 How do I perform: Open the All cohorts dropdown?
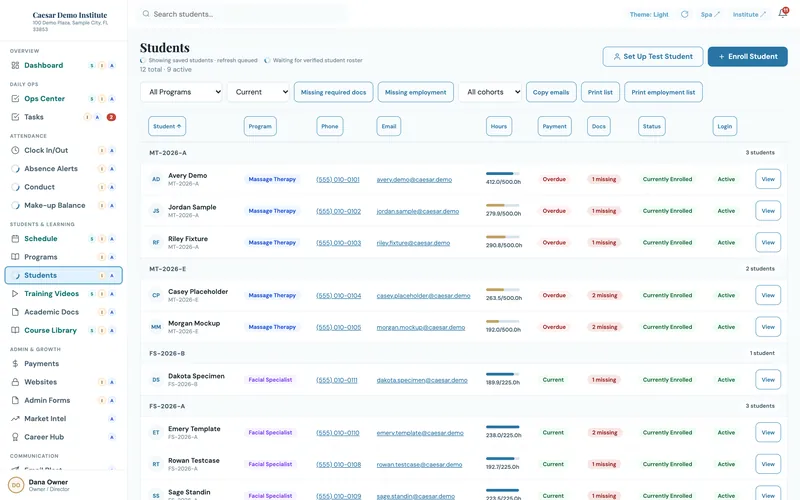[490, 92]
